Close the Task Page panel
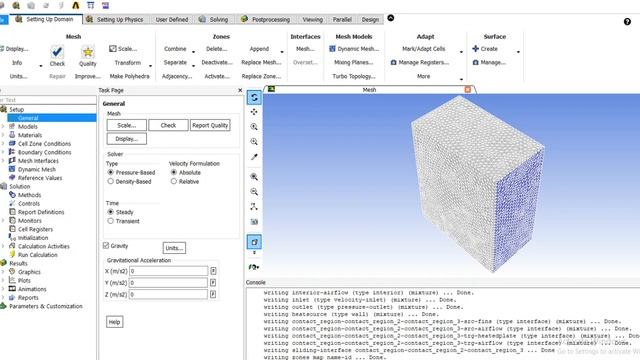 (240, 90)
